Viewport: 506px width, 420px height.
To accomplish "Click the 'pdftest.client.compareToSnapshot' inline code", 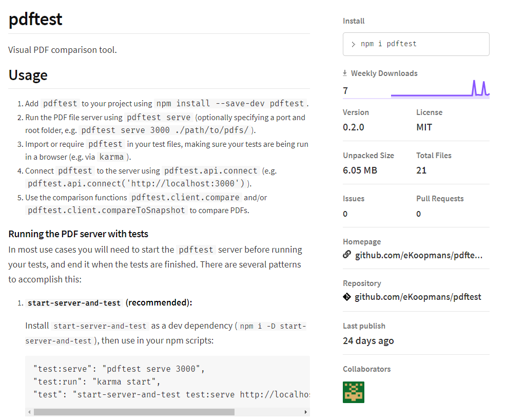I will (x=106, y=210).
